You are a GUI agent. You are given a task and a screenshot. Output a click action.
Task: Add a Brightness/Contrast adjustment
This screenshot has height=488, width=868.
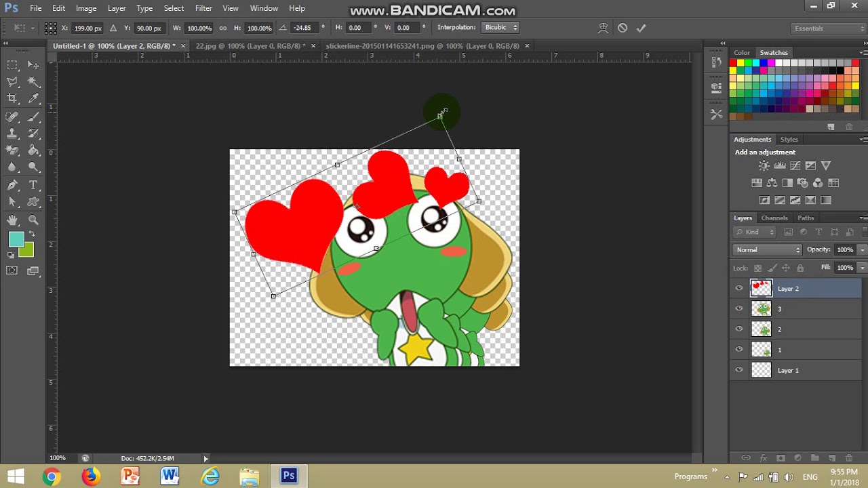click(x=764, y=165)
